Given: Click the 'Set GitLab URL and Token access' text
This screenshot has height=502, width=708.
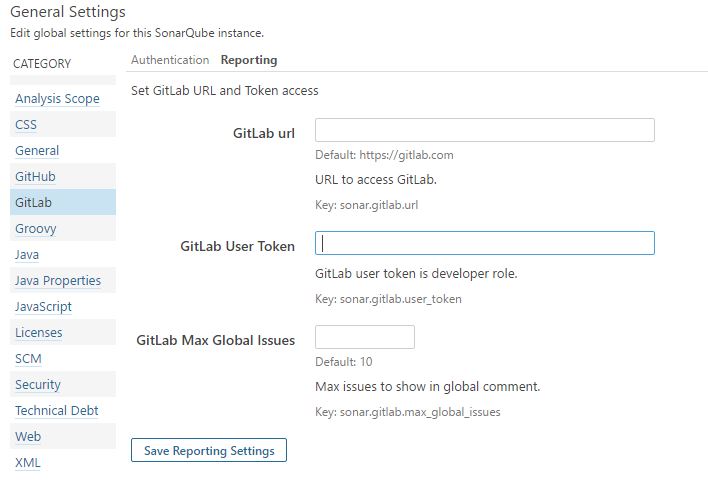Looking at the screenshot, I should (225, 90).
